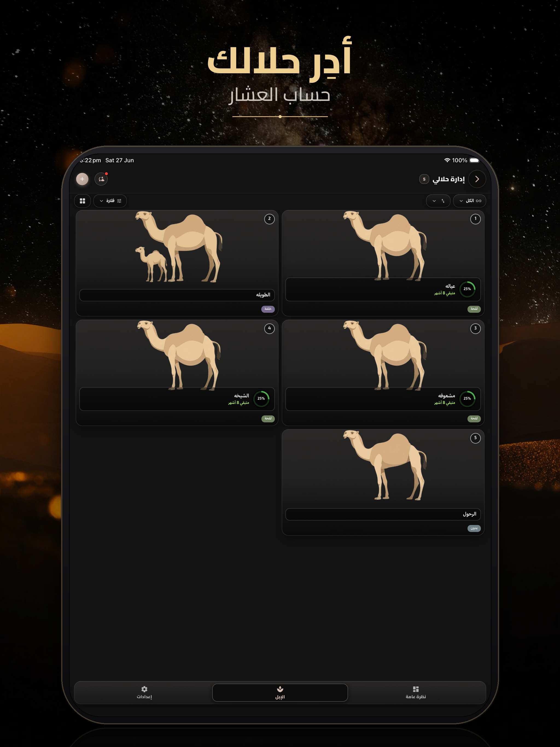Select the camel name الشيخه

(241, 395)
